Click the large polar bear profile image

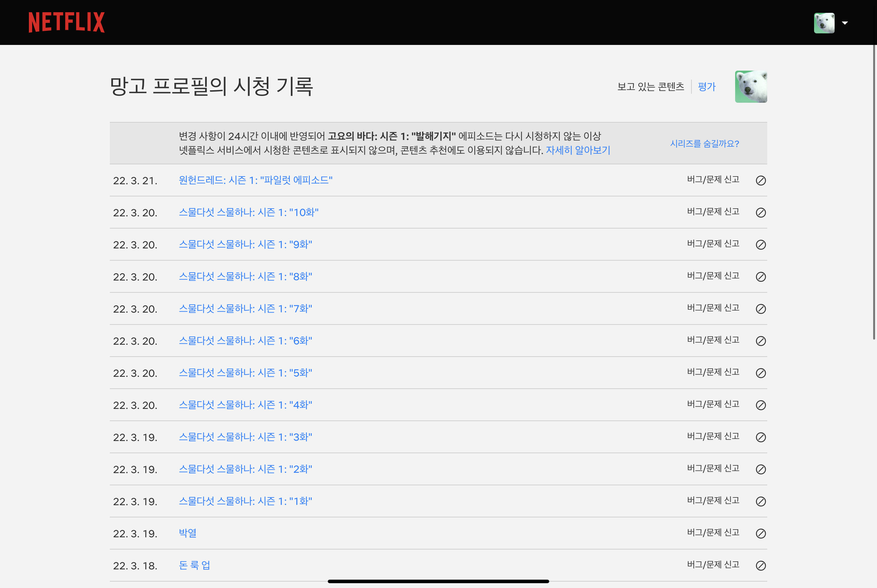751,87
